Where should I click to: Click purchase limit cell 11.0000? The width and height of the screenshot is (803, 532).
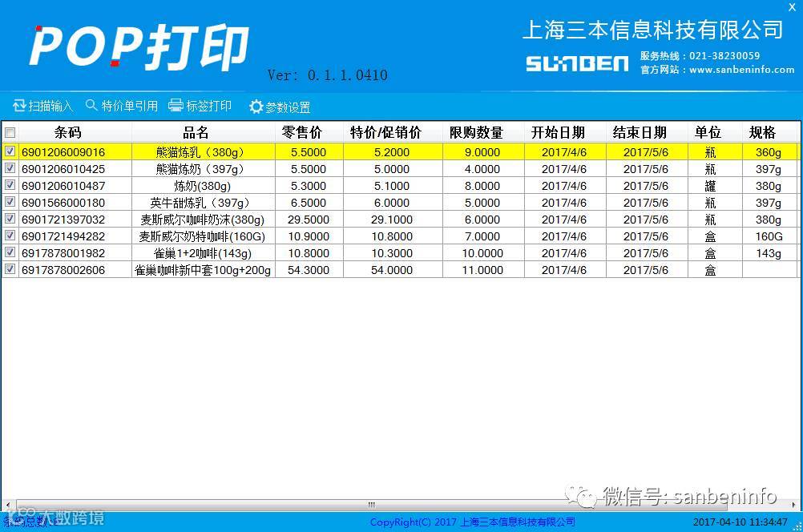pos(483,270)
